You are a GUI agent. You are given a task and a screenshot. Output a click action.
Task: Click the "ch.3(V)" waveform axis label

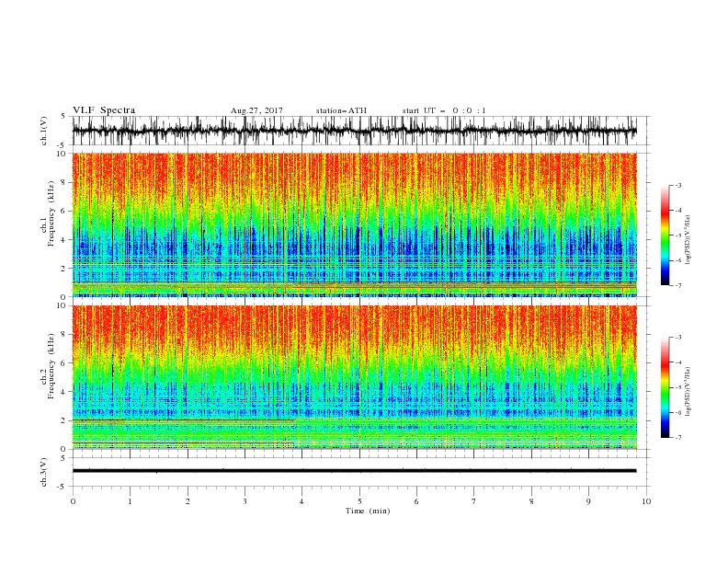coord(44,472)
